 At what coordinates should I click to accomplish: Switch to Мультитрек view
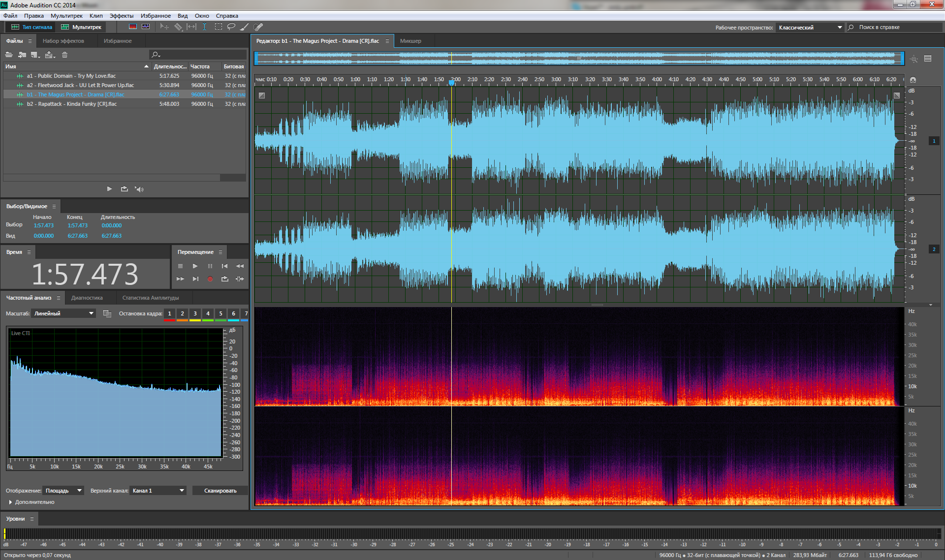(81, 27)
